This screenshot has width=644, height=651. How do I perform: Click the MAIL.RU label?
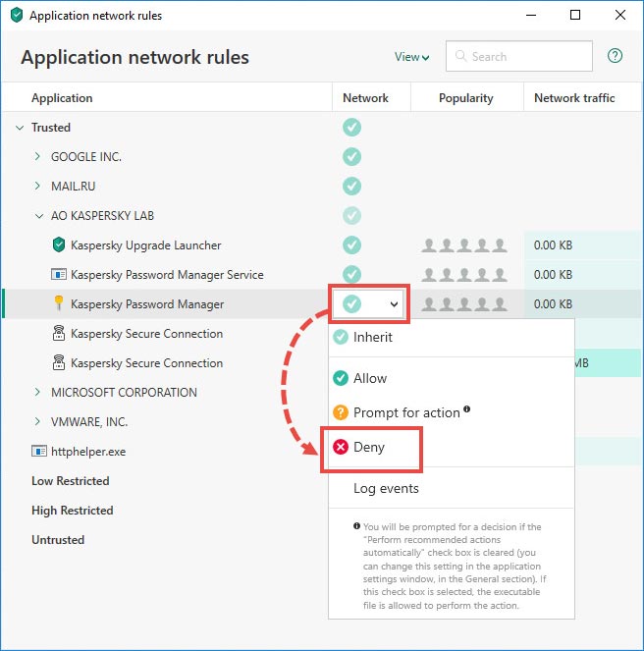pos(73,186)
